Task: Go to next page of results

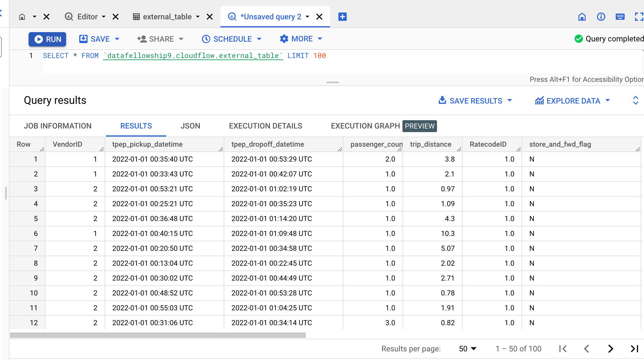Action: click(x=610, y=348)
